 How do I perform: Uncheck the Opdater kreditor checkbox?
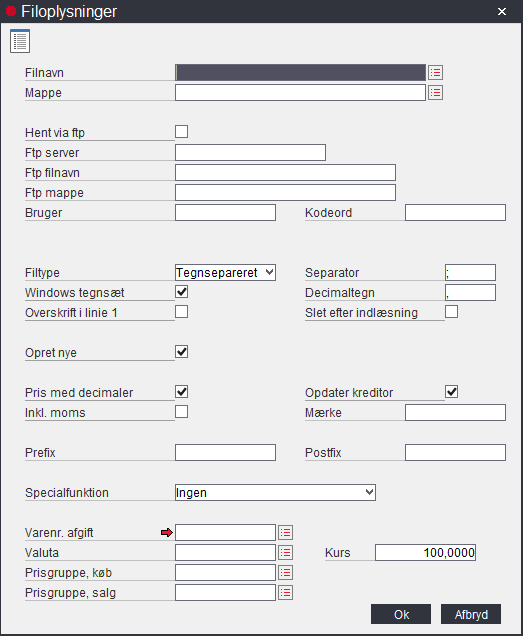point(452,392)
